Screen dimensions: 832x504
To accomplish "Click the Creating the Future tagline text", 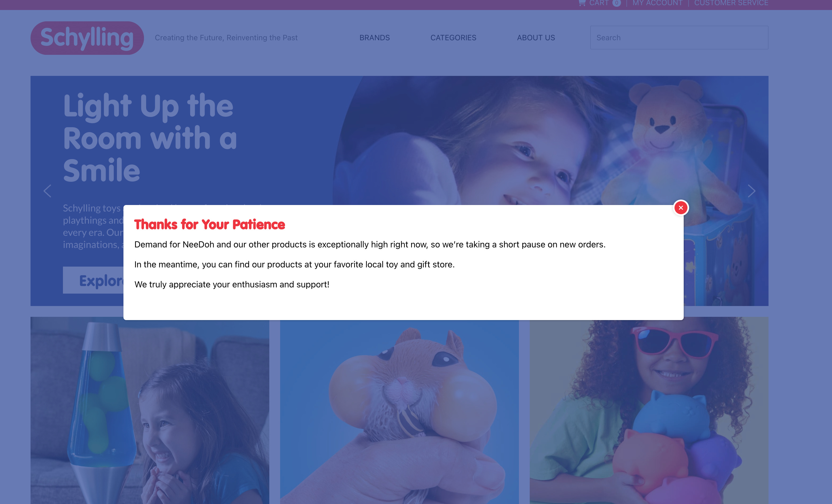I will [x=226, y=38].
